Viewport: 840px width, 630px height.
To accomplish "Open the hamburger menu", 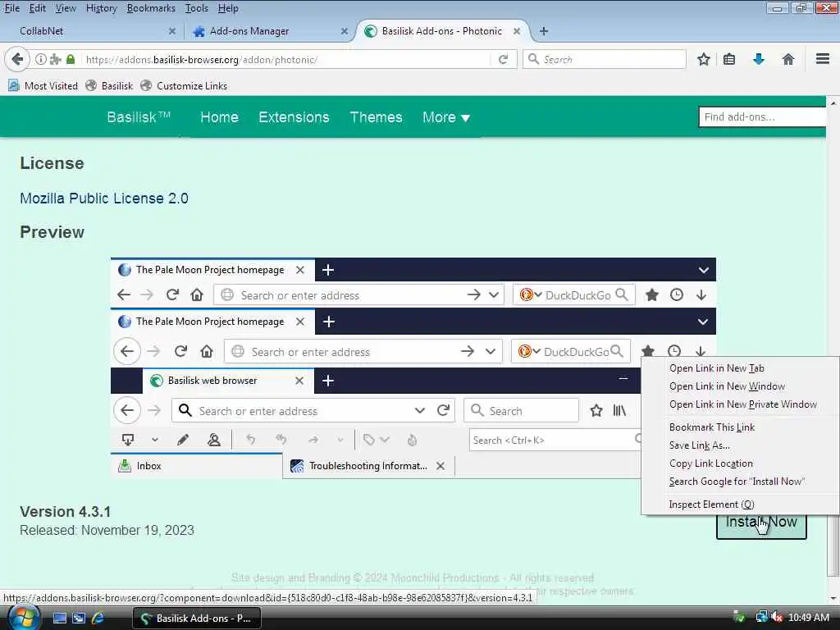I will [x=822, y=59].
